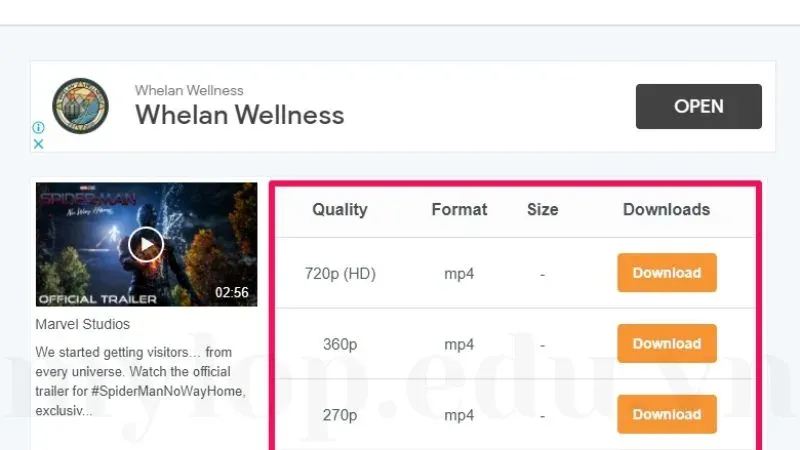
Task: Click the Format column header
Action: (459, 210)
